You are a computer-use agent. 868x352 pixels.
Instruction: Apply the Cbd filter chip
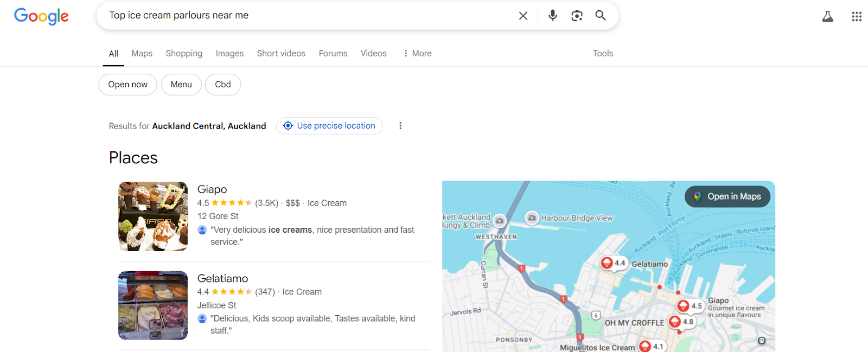click(x=223, y=85)
